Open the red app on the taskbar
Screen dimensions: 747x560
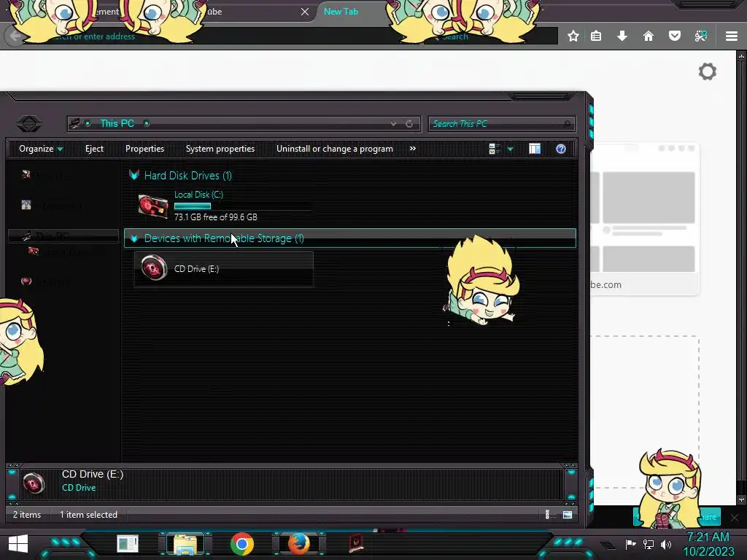356,543
